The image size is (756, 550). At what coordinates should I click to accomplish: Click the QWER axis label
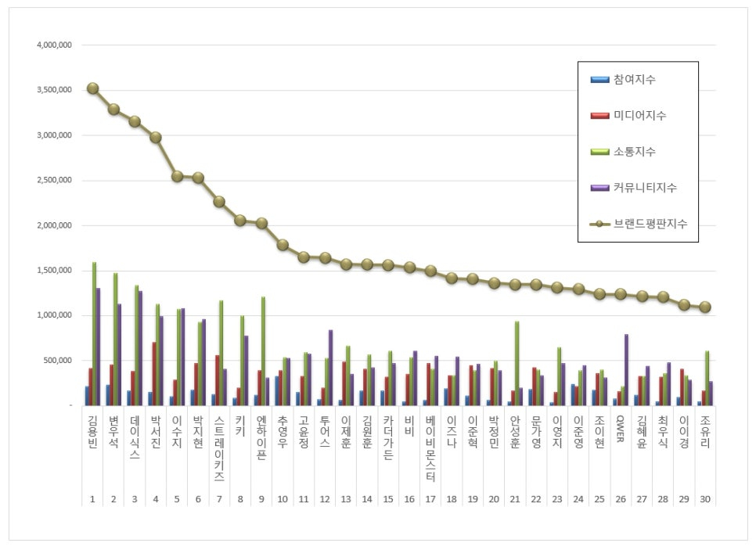pyautogui.click(x=621, y=428)
